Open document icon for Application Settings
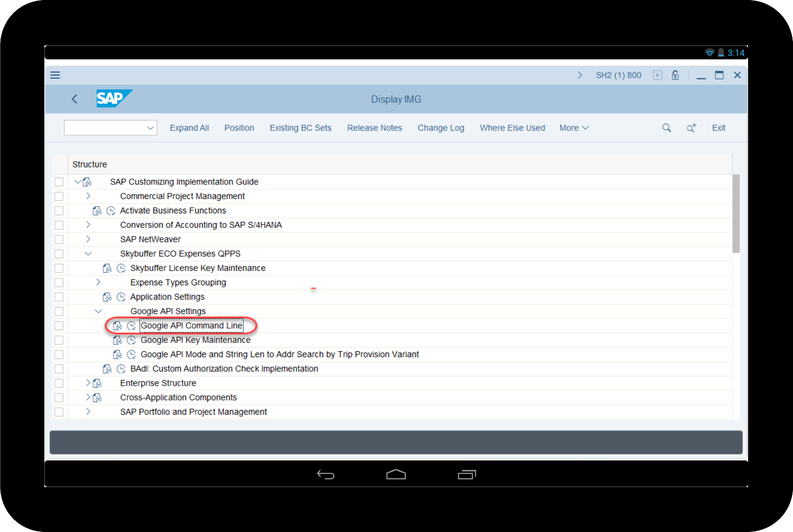This screenshot has height=532, width=793. [107, 297]
